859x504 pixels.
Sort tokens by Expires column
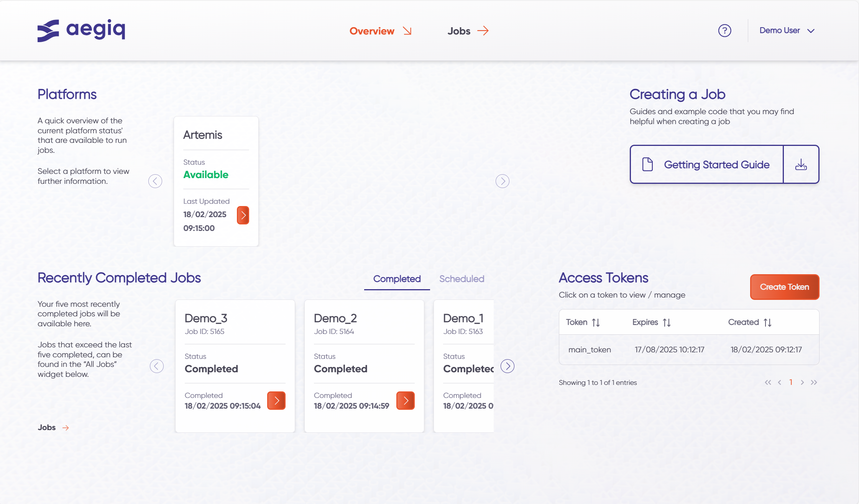(x=667, y=322)
